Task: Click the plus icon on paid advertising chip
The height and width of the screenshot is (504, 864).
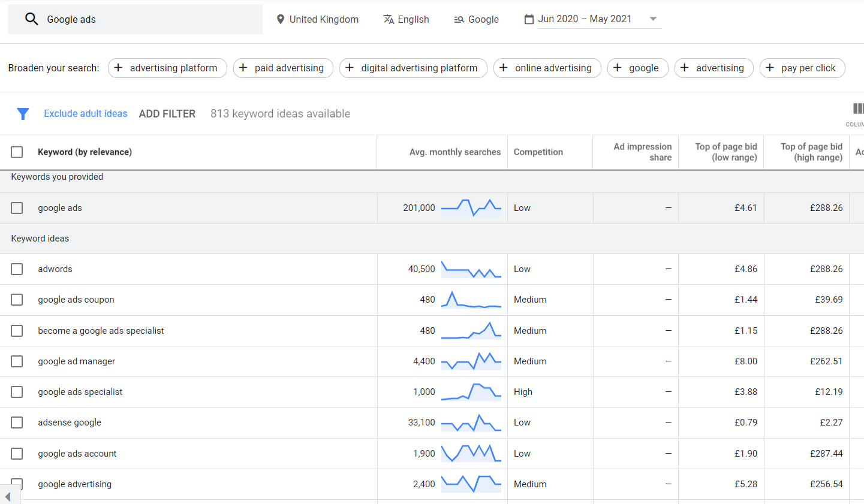Action: (243, 68)
